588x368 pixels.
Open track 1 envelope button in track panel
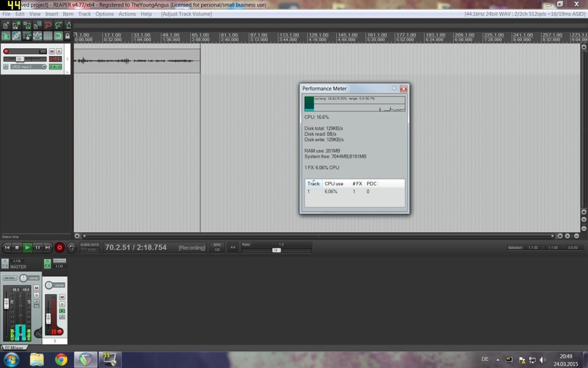(x=6, y=67)
